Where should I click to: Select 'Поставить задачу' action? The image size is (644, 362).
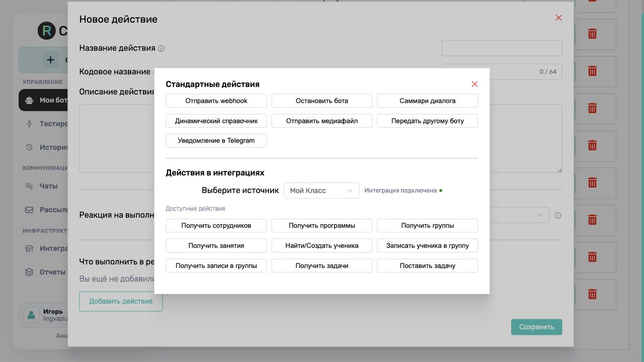point(428,265)
